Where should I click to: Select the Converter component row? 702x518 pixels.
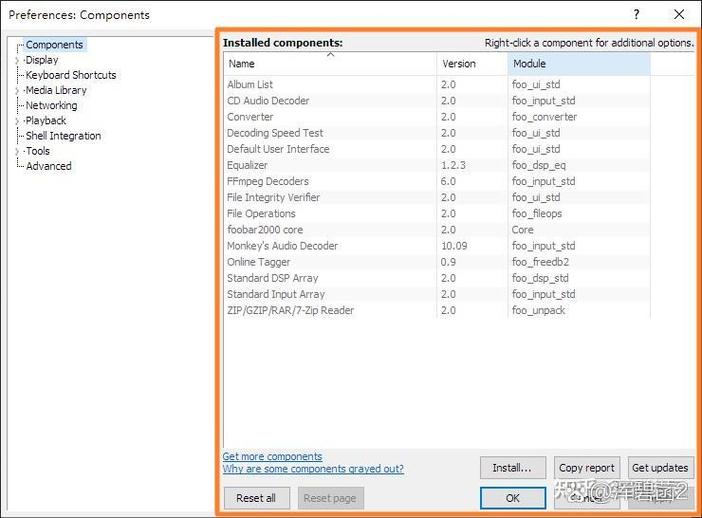tap(437, 116)
